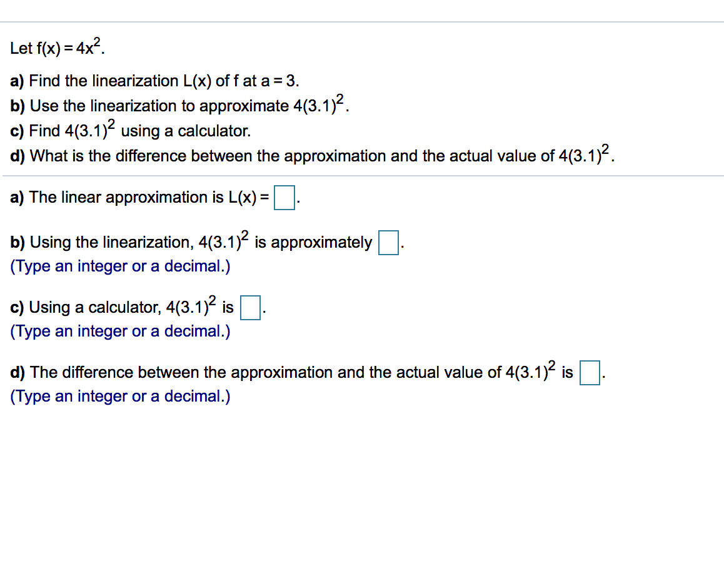This screenshot has width=724, height=588.
Task: Click the text 'Let f(x) = 4x²'
Action: 55,46
